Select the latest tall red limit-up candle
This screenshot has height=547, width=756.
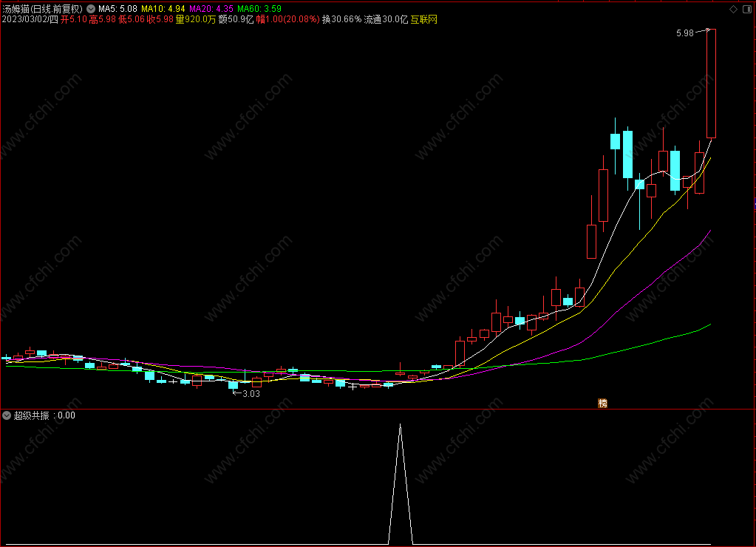click(711, 84)
